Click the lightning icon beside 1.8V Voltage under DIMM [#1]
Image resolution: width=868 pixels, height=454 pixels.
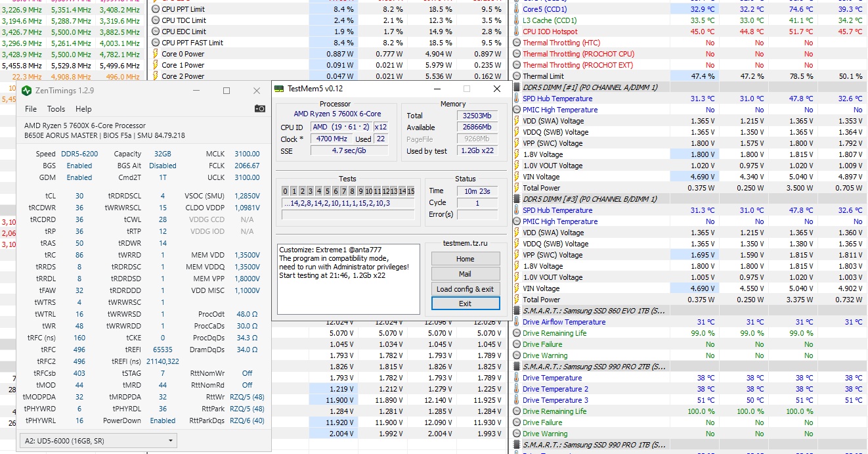[517, 154]
